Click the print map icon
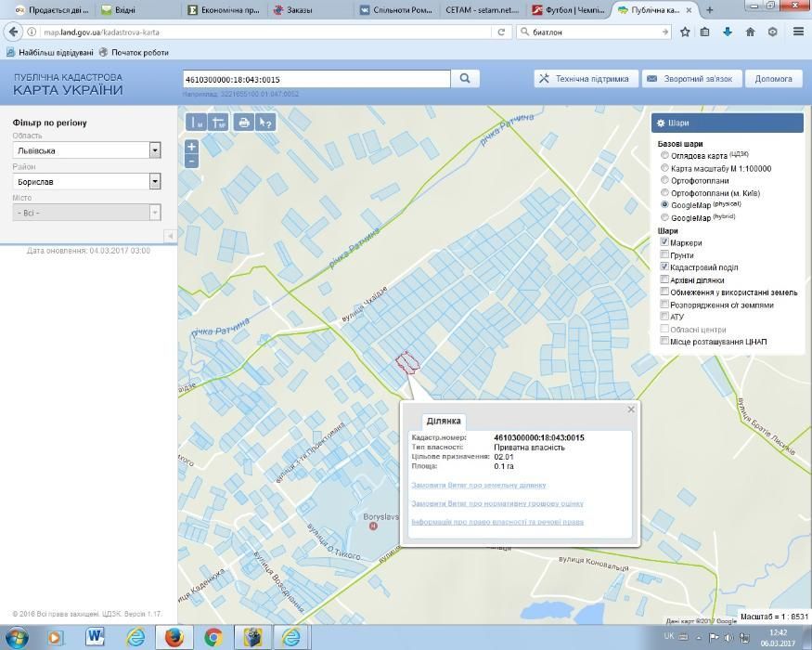This screenshot has height=650, width=812. tap(243, 123)
